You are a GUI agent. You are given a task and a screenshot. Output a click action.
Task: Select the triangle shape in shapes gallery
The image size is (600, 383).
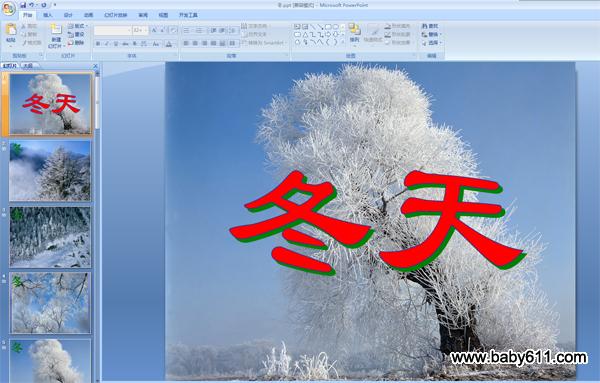(x=305, y=34)
